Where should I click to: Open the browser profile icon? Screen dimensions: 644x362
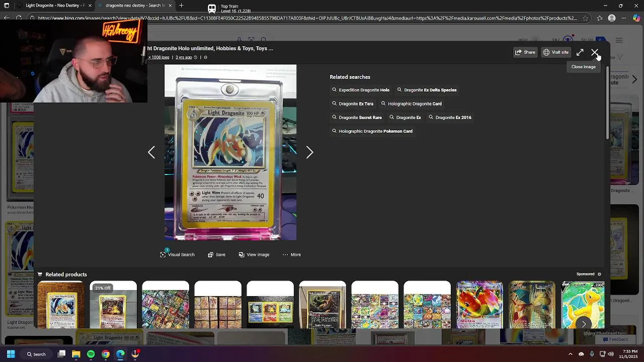pyautogui.click(x=612, y=18)
